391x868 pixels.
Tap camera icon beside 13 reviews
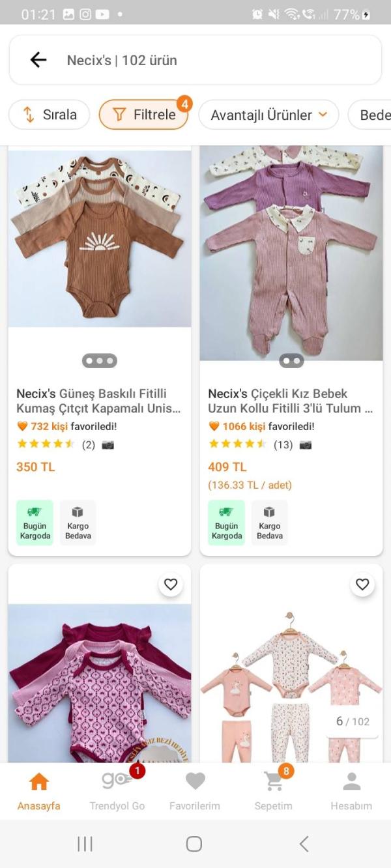pos(305,445)
